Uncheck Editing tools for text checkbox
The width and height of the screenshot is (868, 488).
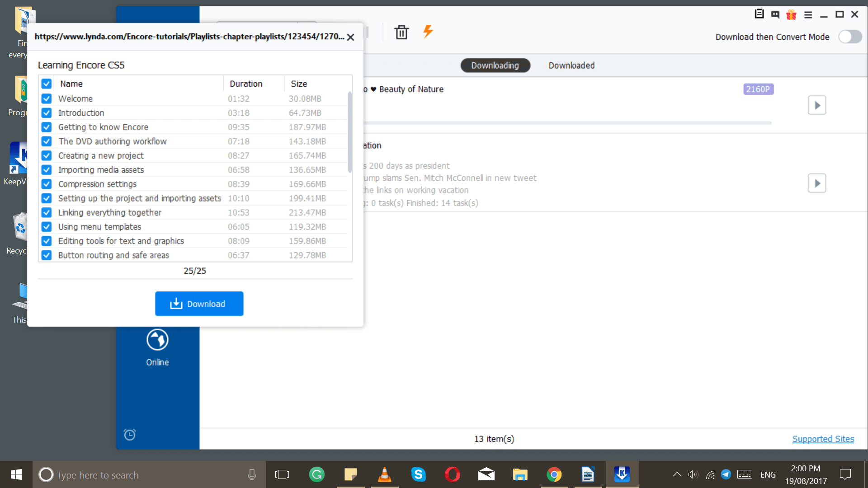[x=47, y=241]
